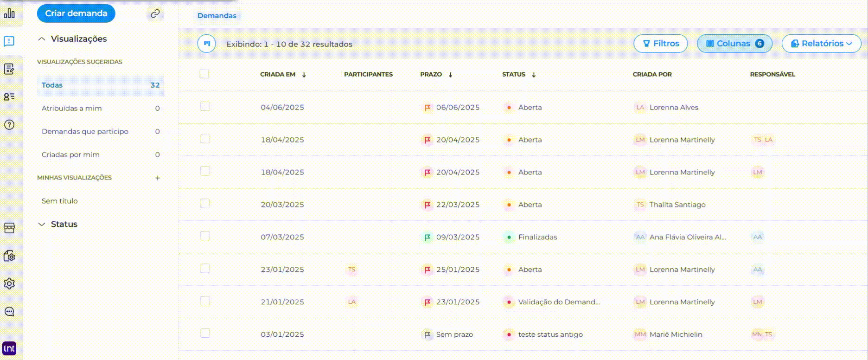The image size is (868, 360).
Task: Click Lorenna Alves creator name
Action: tap(674, 107)
